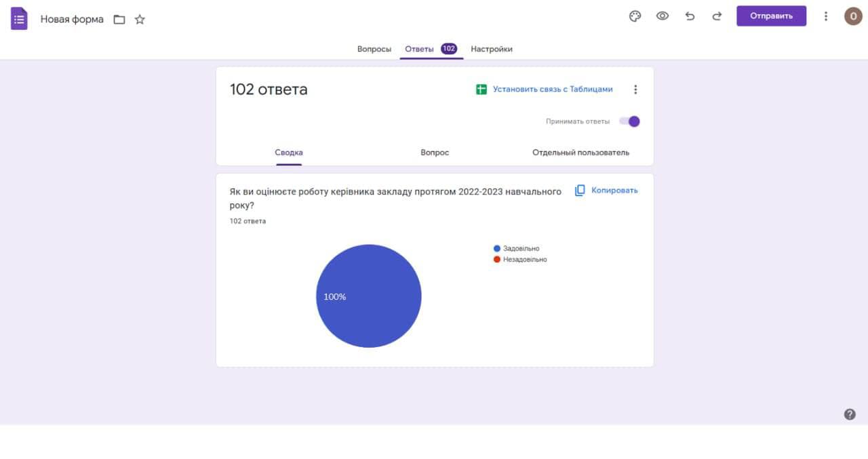The height and width of the screenshot is (459, 868).
Task: Select the Сводка sub-tab
Action: (289, 153)
